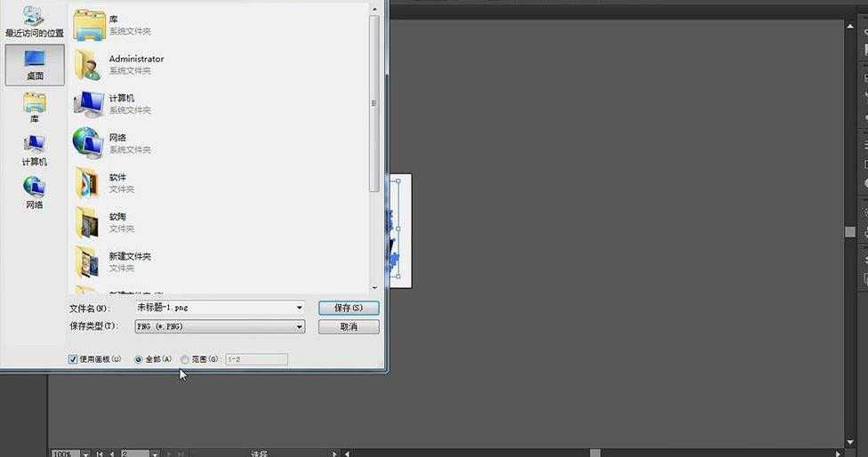Open 库 in the places sidebar
The width and height of the screenshot is (868, 457).
[34, 108]
